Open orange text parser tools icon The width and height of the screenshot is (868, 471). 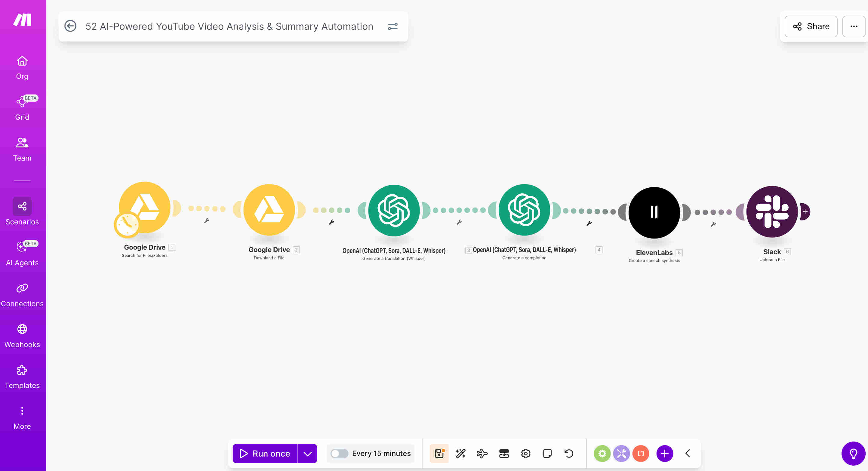(641, 454)
